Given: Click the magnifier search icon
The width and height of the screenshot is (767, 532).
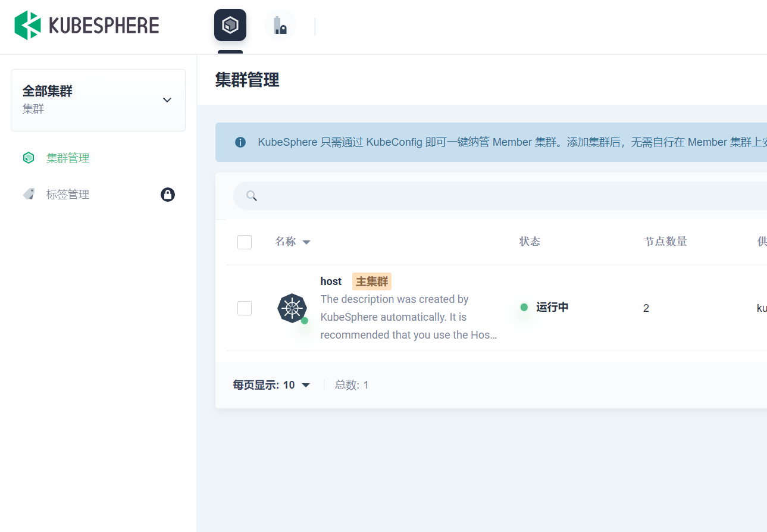Looking at the screenshot, I should (252, 196).
